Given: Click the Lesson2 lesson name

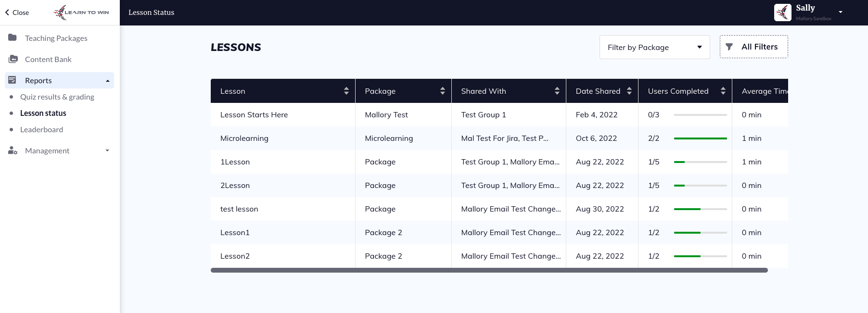Looking at the screenshot, I should click(235, 256).
